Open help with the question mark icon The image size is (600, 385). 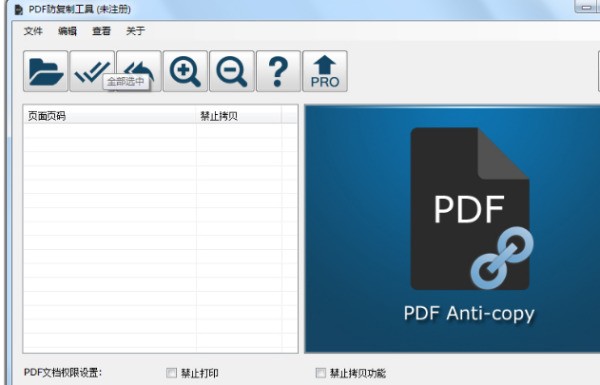coord(279,71)
